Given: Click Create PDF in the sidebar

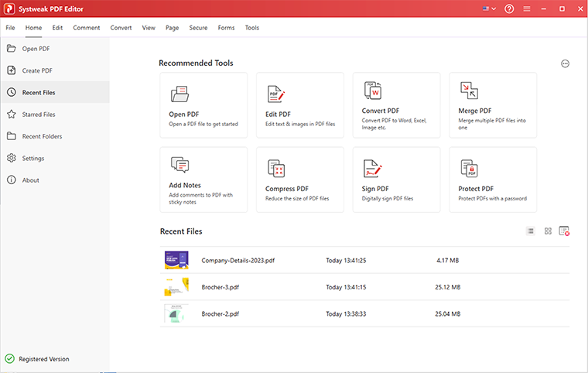Looking at the screenshot, I should [x=37, y=70].
